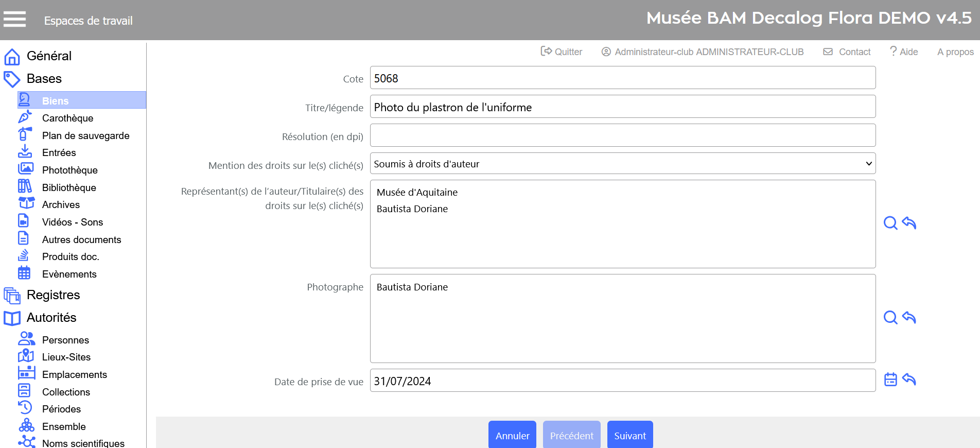Open the Aide help link
This screenshot has width=980, height=448.
click(904, 52)
